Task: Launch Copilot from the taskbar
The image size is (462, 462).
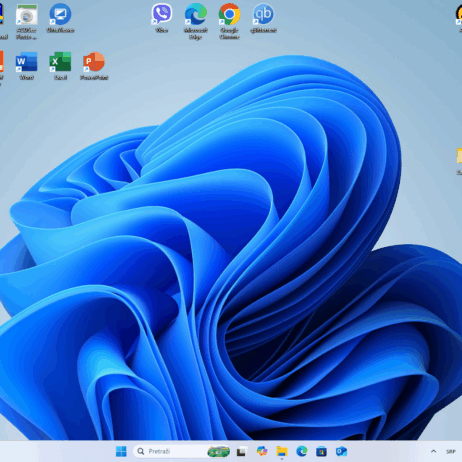Action: pos(262,451)
